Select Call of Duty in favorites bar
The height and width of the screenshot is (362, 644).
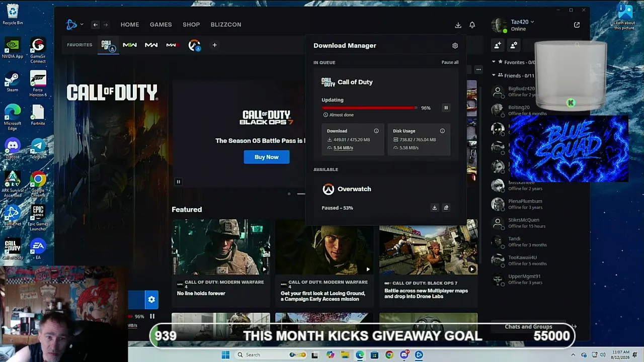pos(108,45)
